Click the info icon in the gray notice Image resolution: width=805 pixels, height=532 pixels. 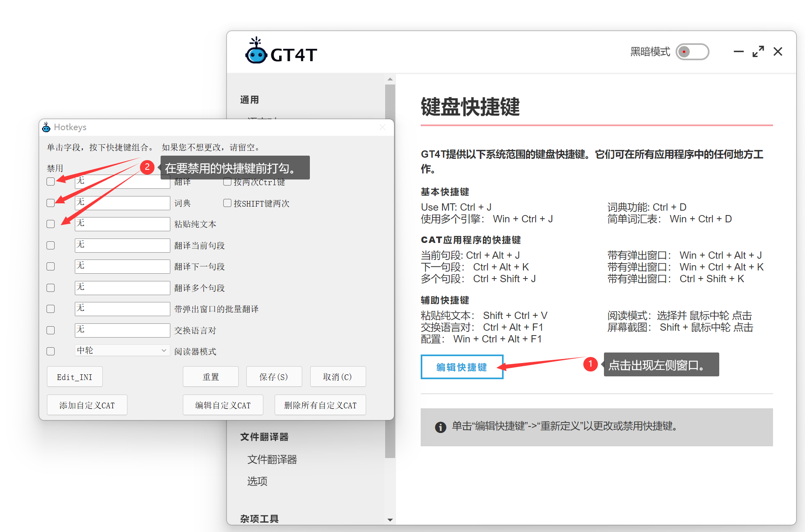pyautogui.click(x=440, y=427)
